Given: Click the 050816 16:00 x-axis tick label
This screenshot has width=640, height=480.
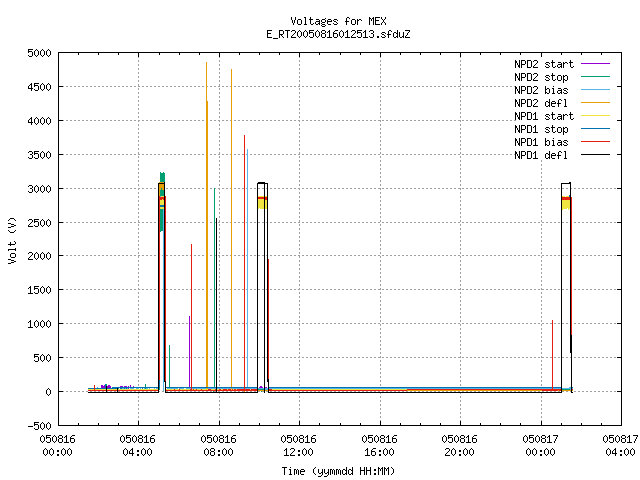Looking at the screenshot, I should [379, 446].
